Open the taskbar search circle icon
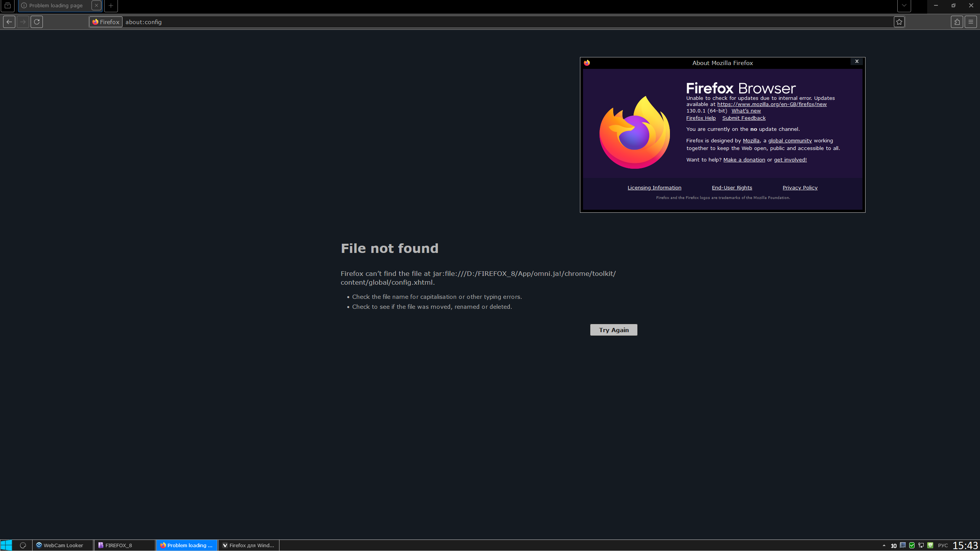This screenshot has width=980, height=551. coord(23,545)
